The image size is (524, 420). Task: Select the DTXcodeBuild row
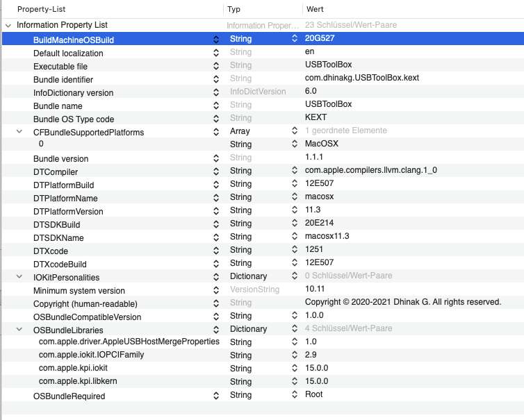click(x=60, y=264)
